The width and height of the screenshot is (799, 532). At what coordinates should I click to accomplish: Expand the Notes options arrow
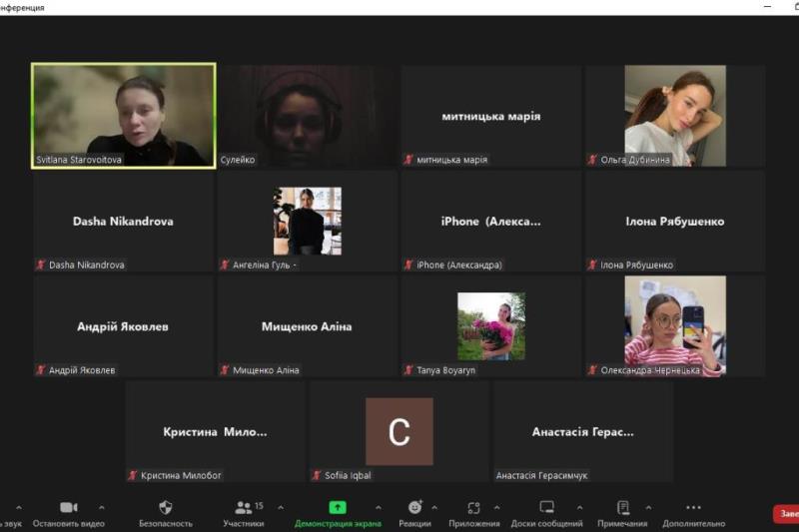[x=648, y=508]
